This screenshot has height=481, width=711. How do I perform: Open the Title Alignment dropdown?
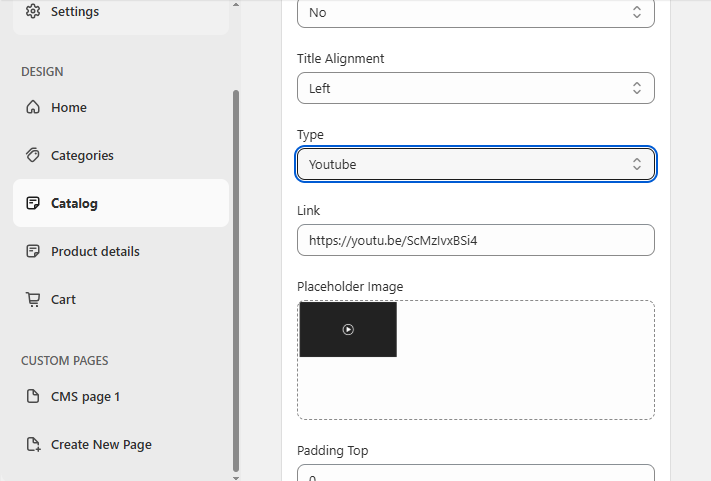[476, 88]
